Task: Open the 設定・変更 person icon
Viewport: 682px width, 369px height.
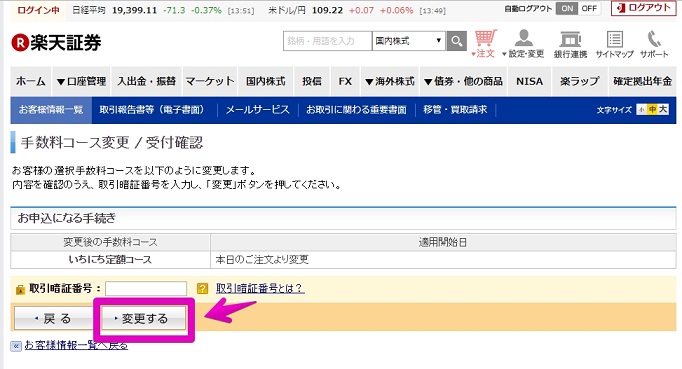Action: click(x=524, y=44)
